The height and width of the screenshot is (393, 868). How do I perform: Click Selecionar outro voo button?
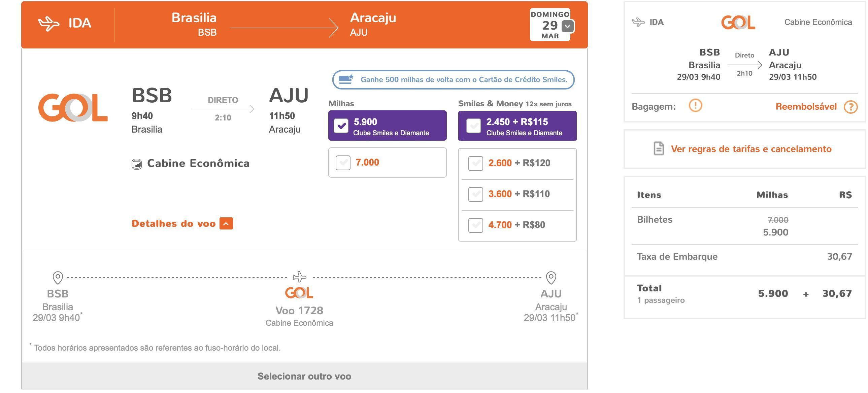[305, 376]
